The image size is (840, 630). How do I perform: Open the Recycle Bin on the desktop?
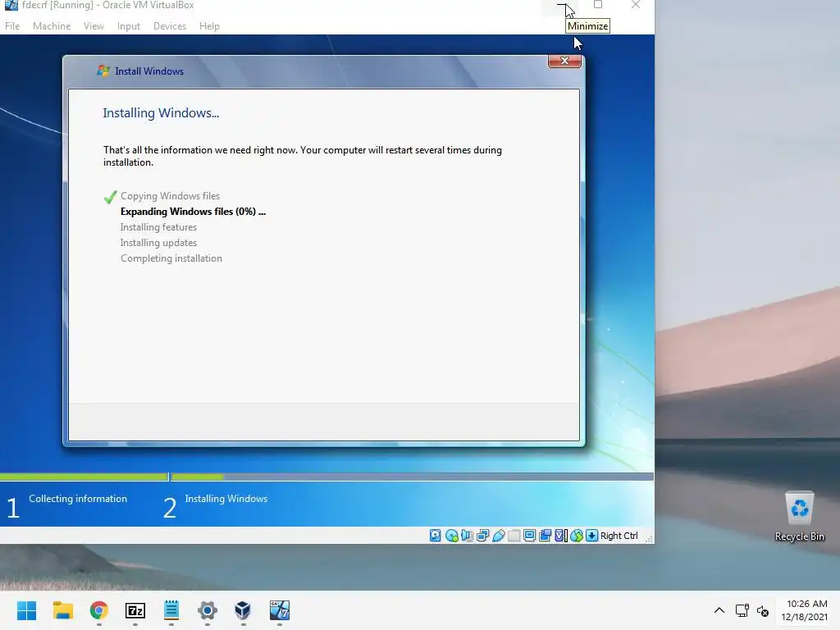click(799, 517)
